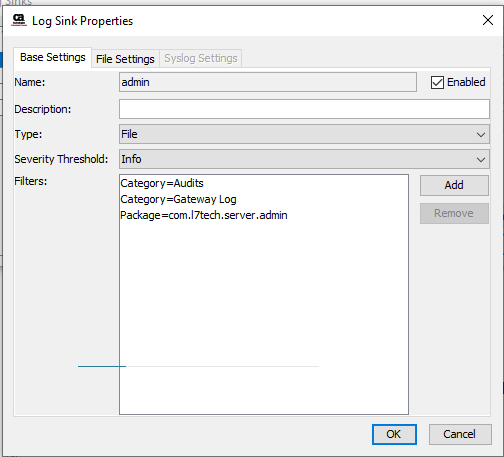Click the Type dropdown arrow chevron
This screenshot has height=457, width=504.
click(480, 135)
